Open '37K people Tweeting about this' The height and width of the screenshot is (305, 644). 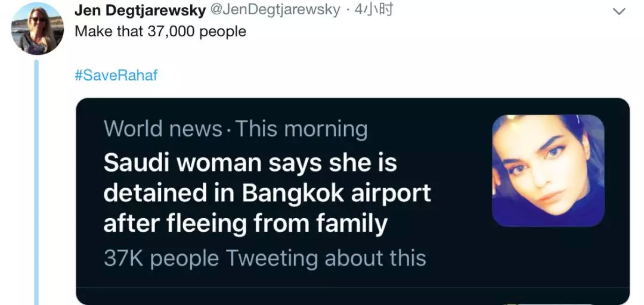coord(265,258)
